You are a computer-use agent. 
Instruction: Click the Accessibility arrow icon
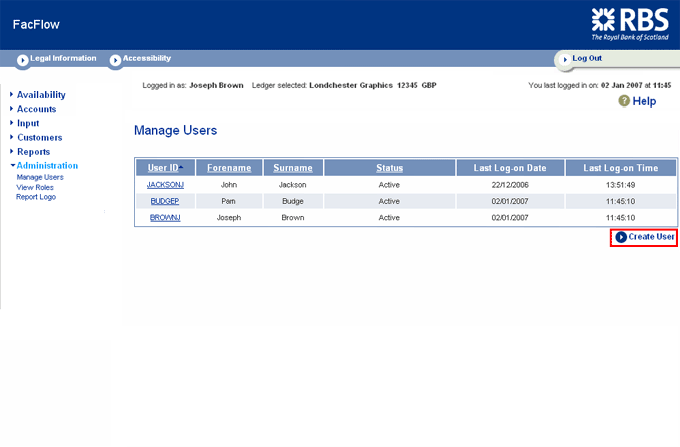(115, 60)
